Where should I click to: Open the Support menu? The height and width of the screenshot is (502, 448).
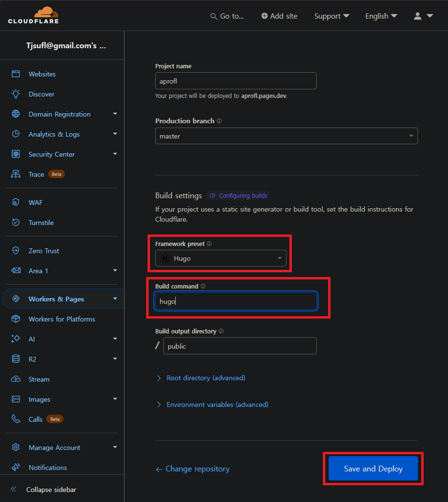[x=331, y=16]
